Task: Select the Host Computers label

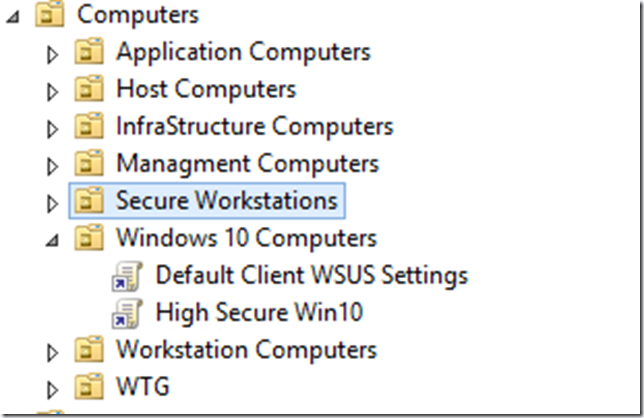Action: tap(206, 89)
